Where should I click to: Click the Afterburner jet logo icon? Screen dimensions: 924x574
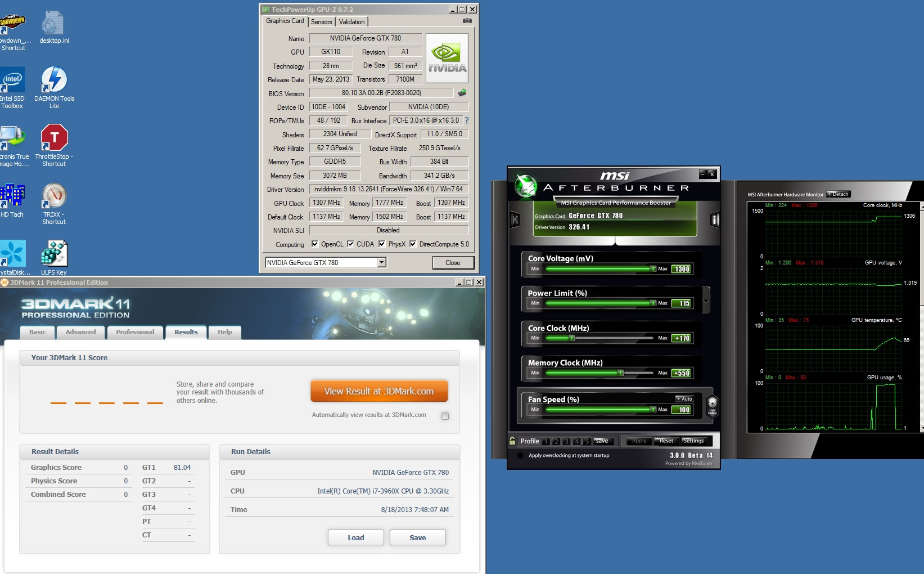[x=526, y=186]
